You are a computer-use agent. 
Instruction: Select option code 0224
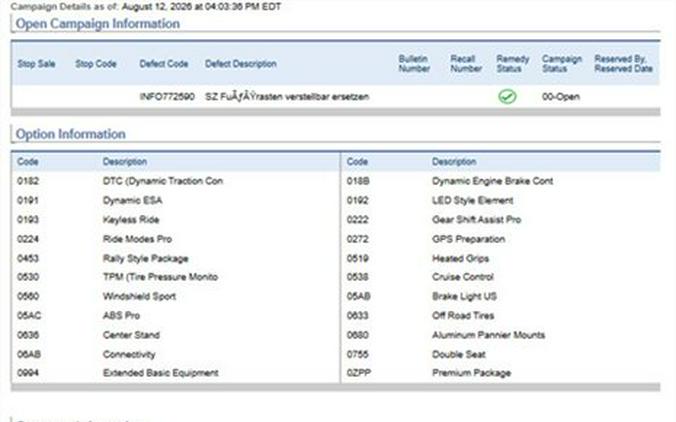pos(28,239)
